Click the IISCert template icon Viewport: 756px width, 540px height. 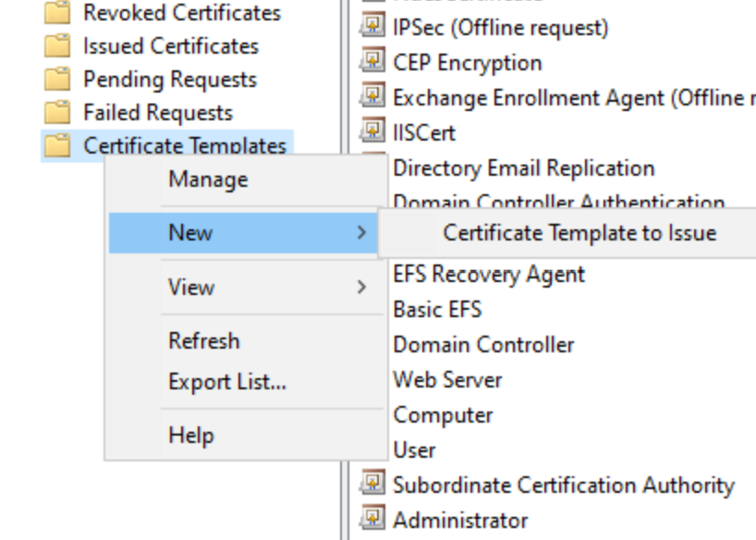[372, 130]
